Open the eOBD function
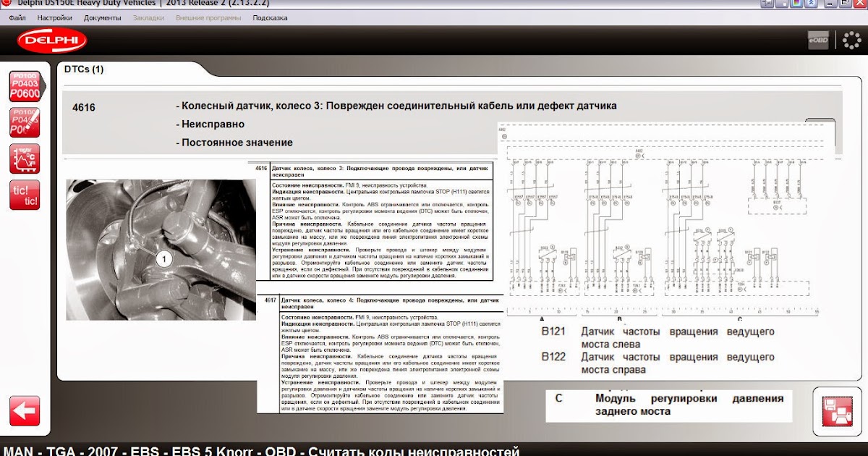 (818, 41)
